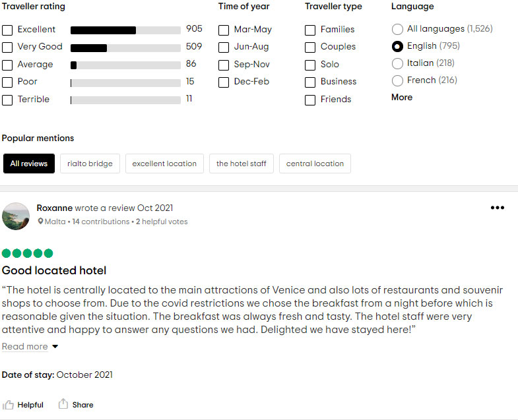
Task: Show More language options
Action: point(402,97)
